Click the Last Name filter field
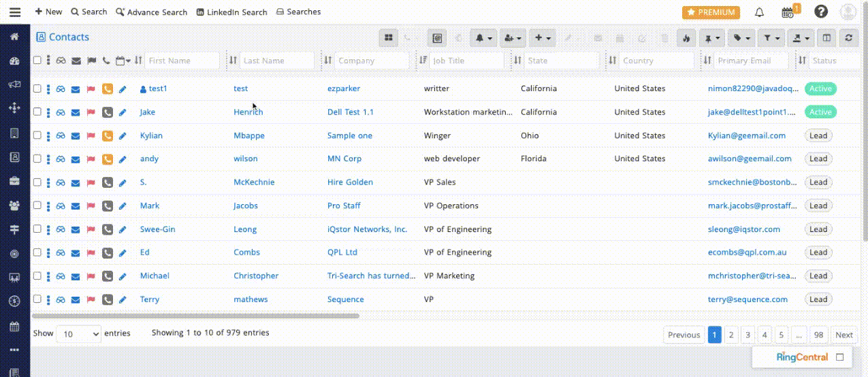This screenshot has width=868, height=377. click(278, 61)
